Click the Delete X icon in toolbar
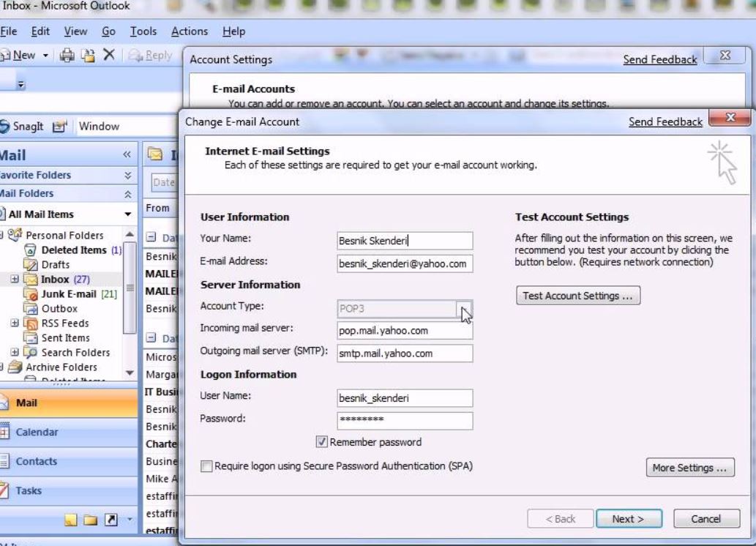Image resolution: width=756 pixels, height=546 pixels. (108, 55)
